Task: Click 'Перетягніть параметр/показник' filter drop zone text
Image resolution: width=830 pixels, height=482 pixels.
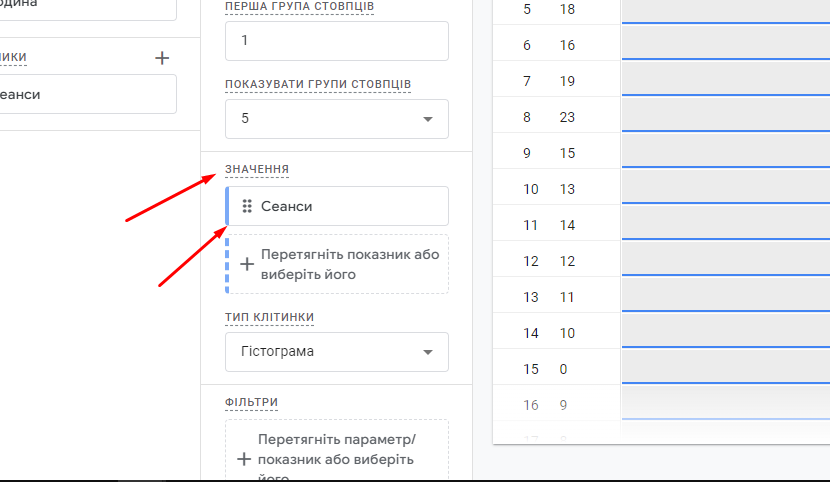Action: (336, 450)
